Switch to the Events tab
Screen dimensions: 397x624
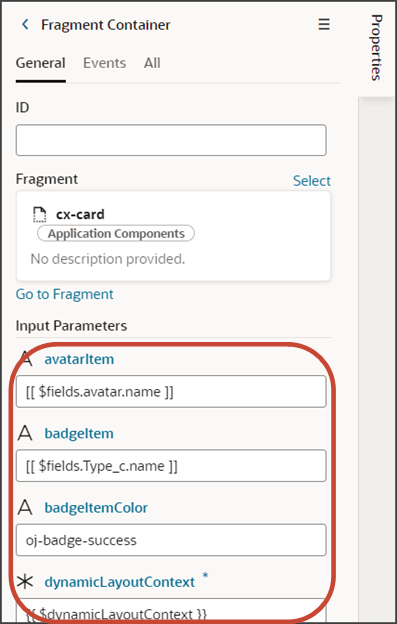[105, 63]
